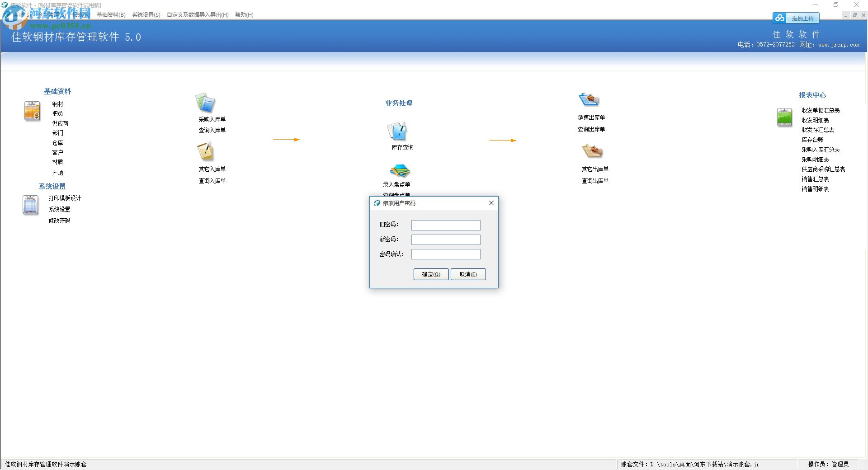Click the 其它出库单 icon
This screenshot has width=868, height=470.
coord(593,150)
